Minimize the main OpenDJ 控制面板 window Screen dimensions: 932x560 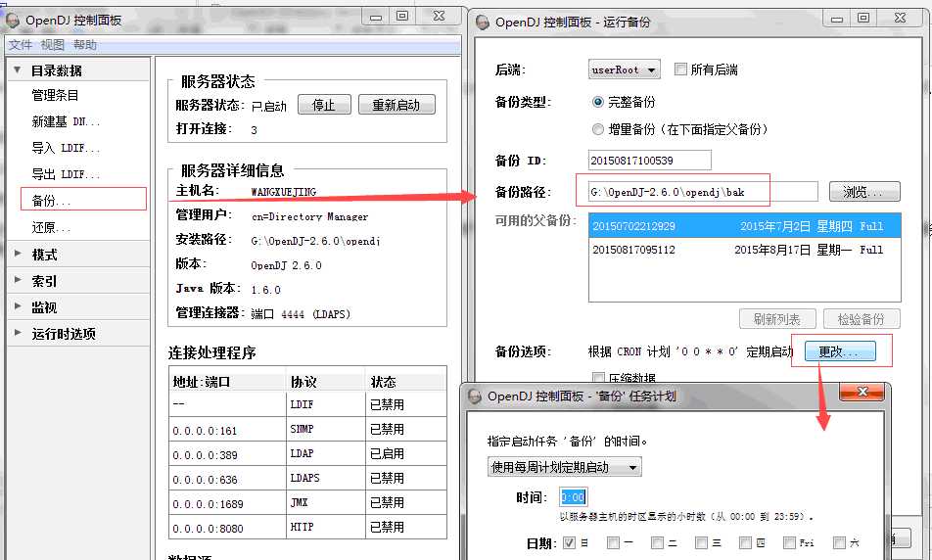point(376,18)
